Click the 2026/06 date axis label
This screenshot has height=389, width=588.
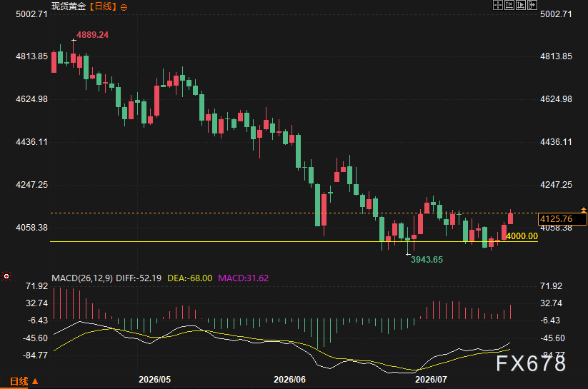pos(289,380)
